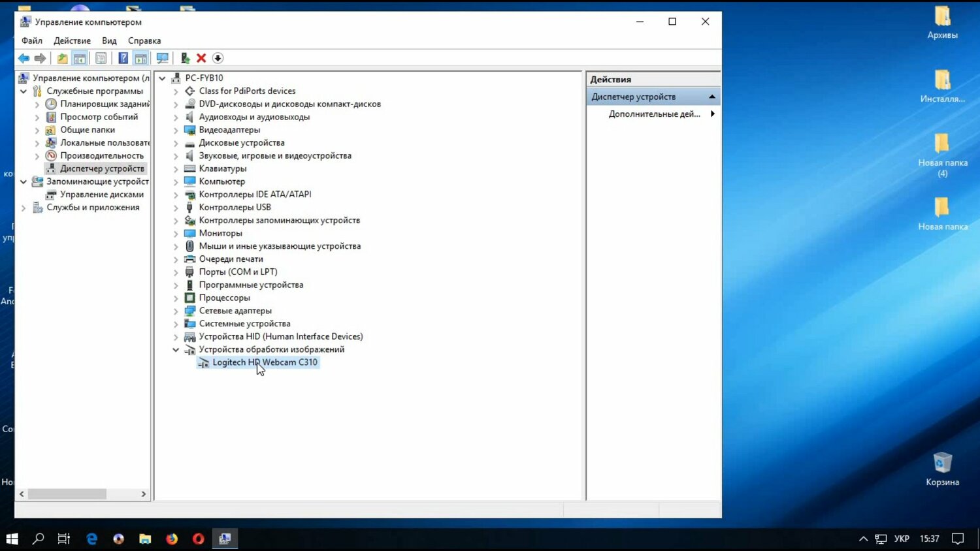980x551 pixels.
Task: Select Устройства HID category
Action: [281, 336]
